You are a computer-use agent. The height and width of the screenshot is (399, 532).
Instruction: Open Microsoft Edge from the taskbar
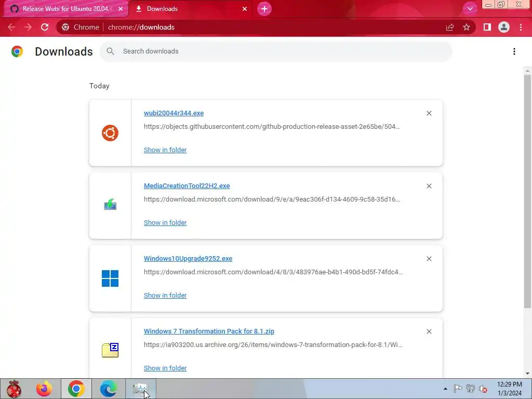point(108,389)
